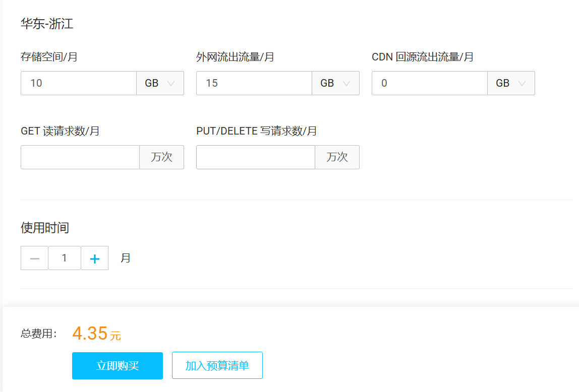This screenshot has height=392, width=579.
Task: Click the CDN 回源流出流量 input field
Action: click(429, 83)
